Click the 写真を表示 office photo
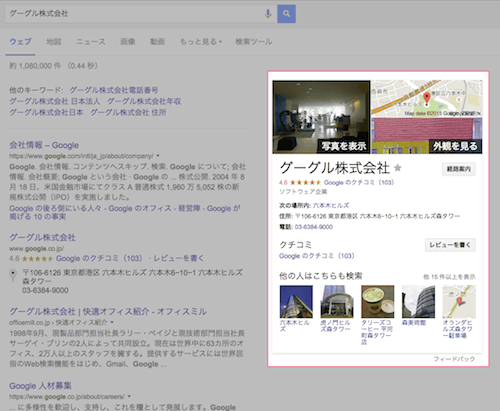 coord(321,117)
